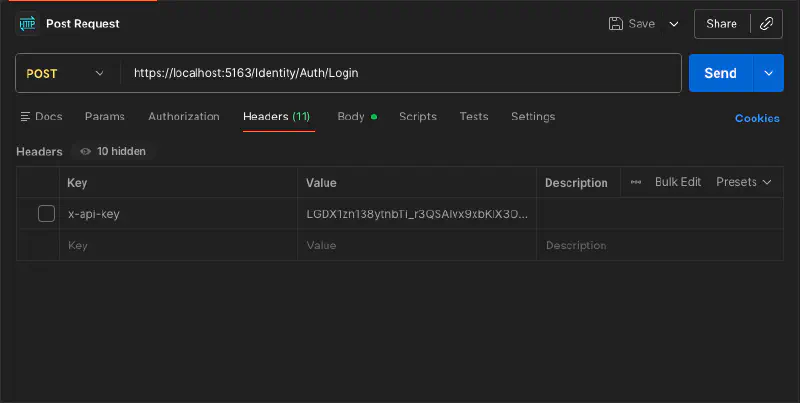Click the request URL field
800x403 pixels.
(401, 73)
